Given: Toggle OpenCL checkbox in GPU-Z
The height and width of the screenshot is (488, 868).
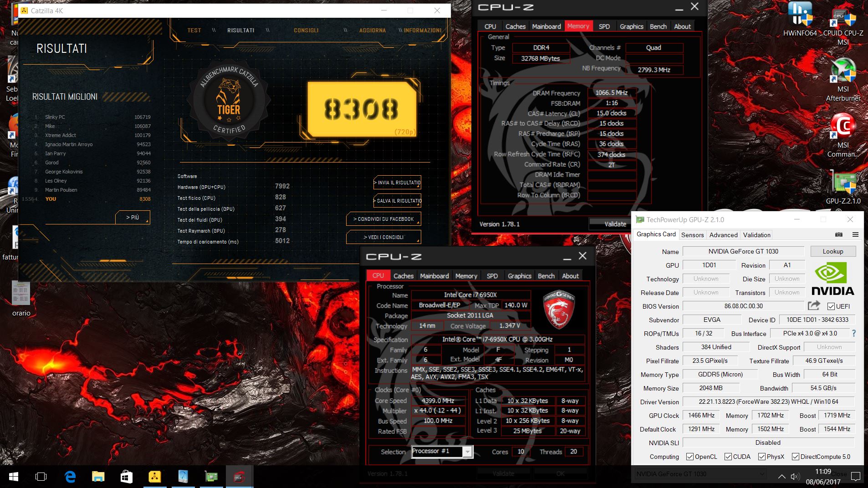Looking at the screenshot, I should point(690,457).
